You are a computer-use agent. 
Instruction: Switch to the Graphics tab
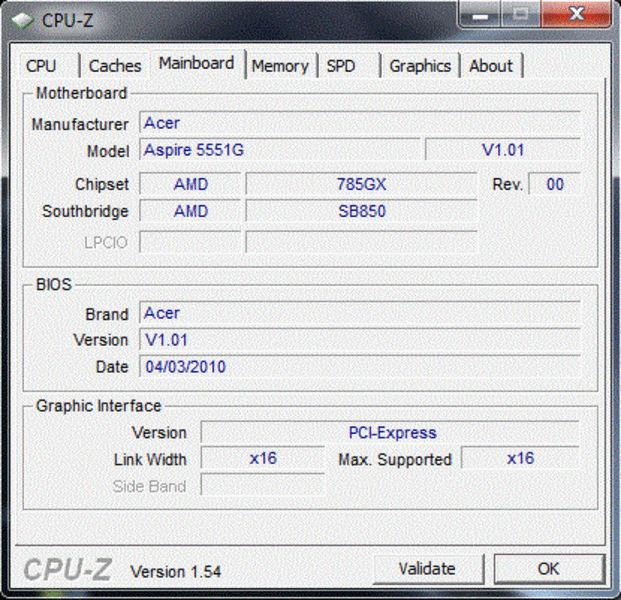pos(420,66)
